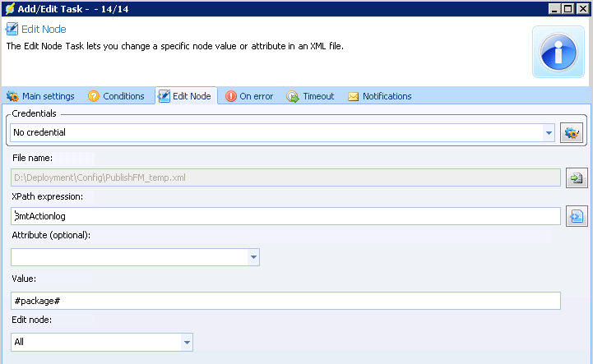Open the Edit node 'All' dropdown
The height and width of the screenshot is (364, 593).
187,342
